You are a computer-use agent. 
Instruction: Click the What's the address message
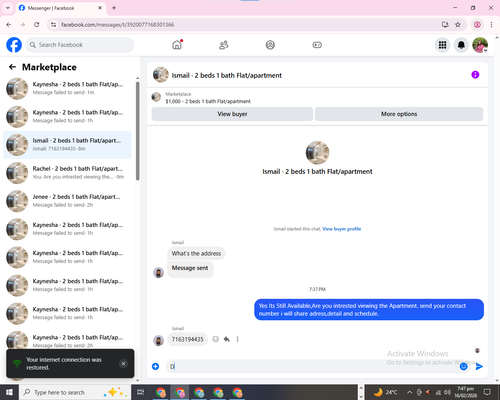pos(196,254)
